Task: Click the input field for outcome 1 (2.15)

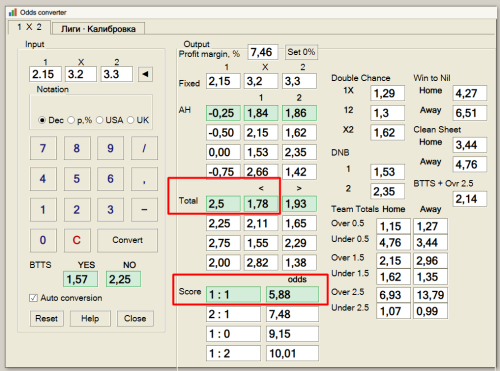Action: 45,74
